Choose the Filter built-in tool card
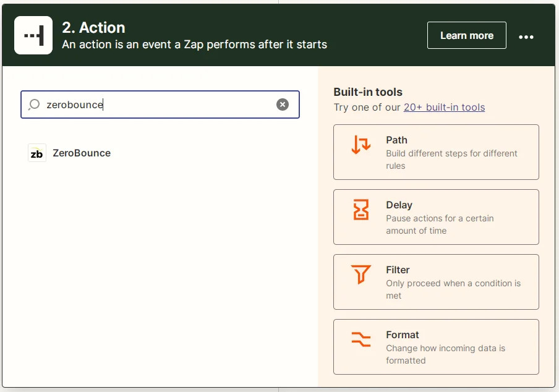The width and height of the screenshot is (559, 392). click(436, 281)
